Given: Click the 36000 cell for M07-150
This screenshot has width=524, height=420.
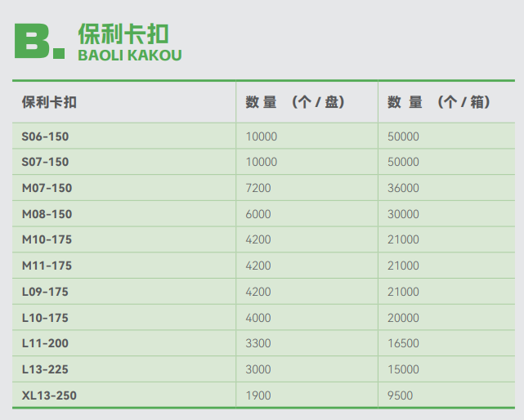Looking at the screenshot, I should (x=403, y=188).
